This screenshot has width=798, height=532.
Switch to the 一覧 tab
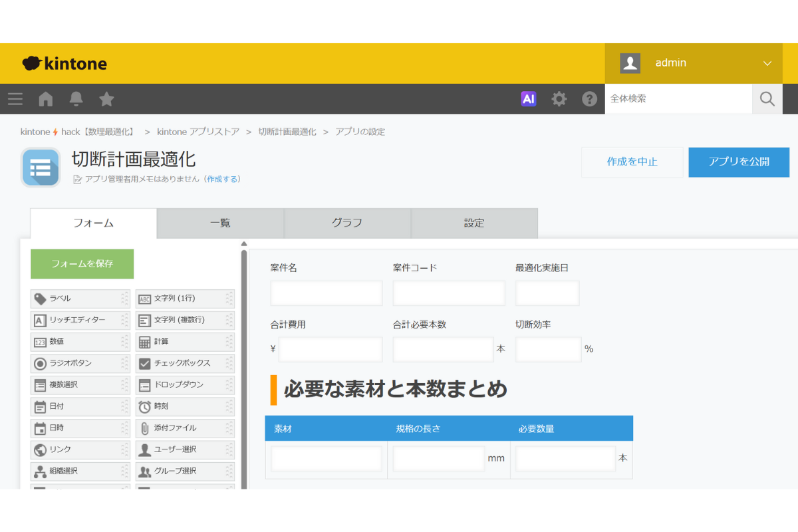coord(220,223)
